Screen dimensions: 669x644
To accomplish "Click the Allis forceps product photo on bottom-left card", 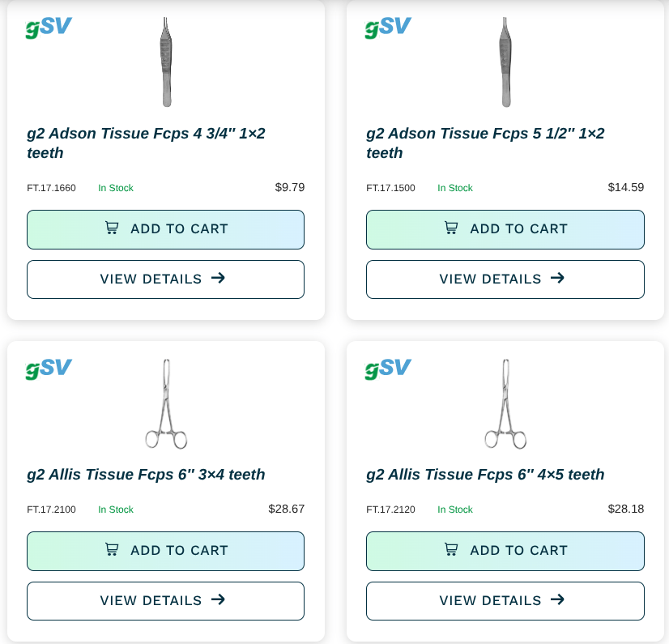I will [x=167, y=403].
